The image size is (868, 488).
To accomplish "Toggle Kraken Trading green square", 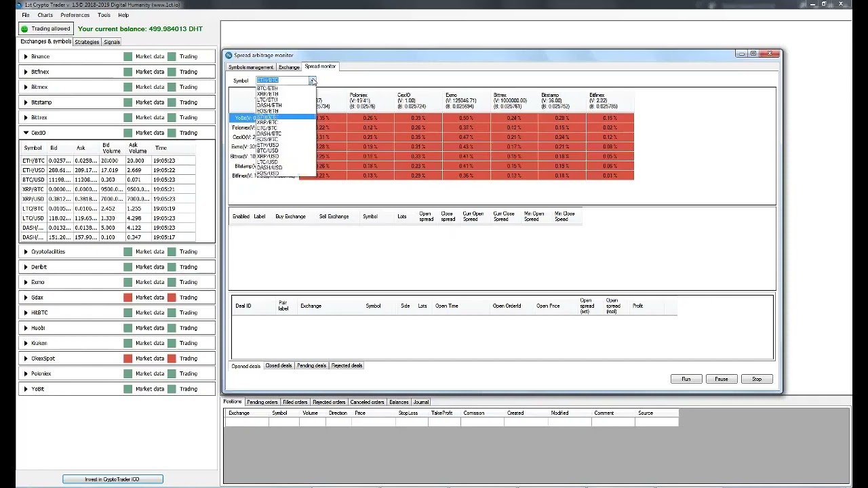I will coord(172,343).
